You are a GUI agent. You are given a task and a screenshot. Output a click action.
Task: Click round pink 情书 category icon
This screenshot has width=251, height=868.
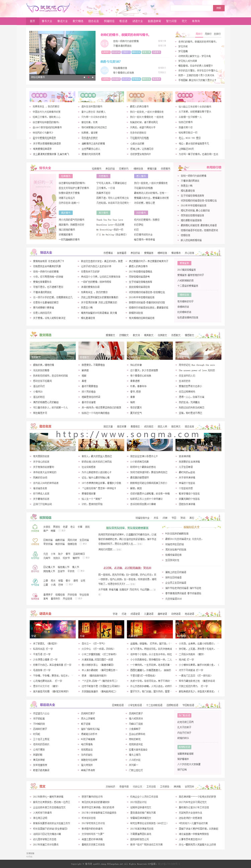click(x=104, y=43)
